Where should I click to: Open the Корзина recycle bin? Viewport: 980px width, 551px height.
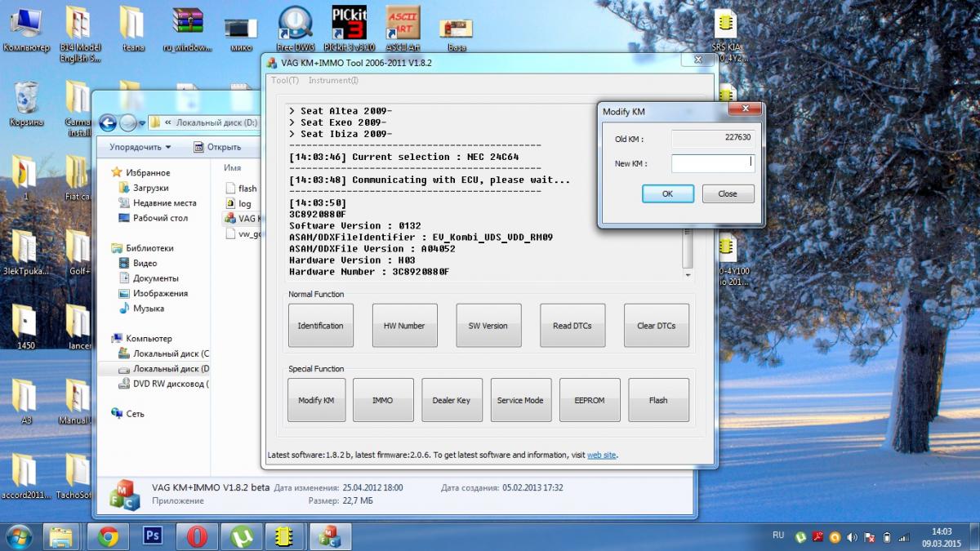coord(26,103)
